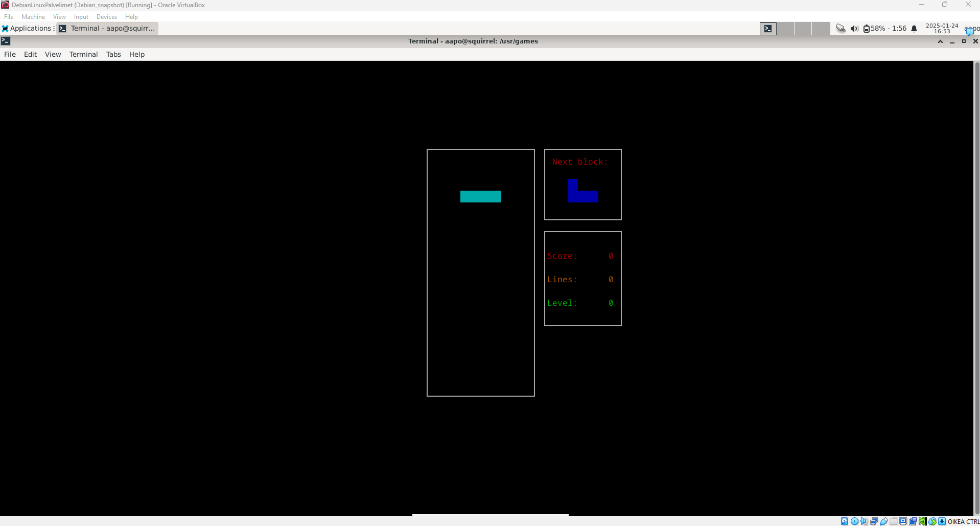Click the battery 58% indicator
This screenshot has height=526, width=980.
tap(884, 29)
